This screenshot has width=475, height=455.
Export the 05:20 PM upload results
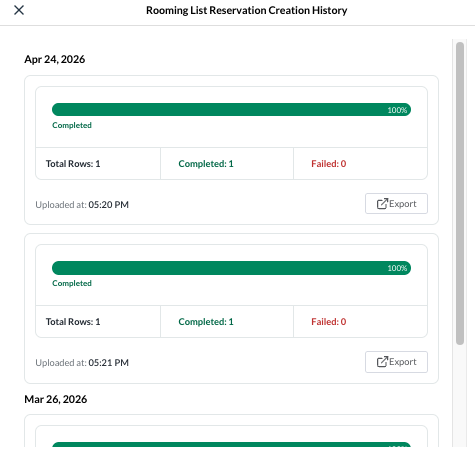pos(396,204)
